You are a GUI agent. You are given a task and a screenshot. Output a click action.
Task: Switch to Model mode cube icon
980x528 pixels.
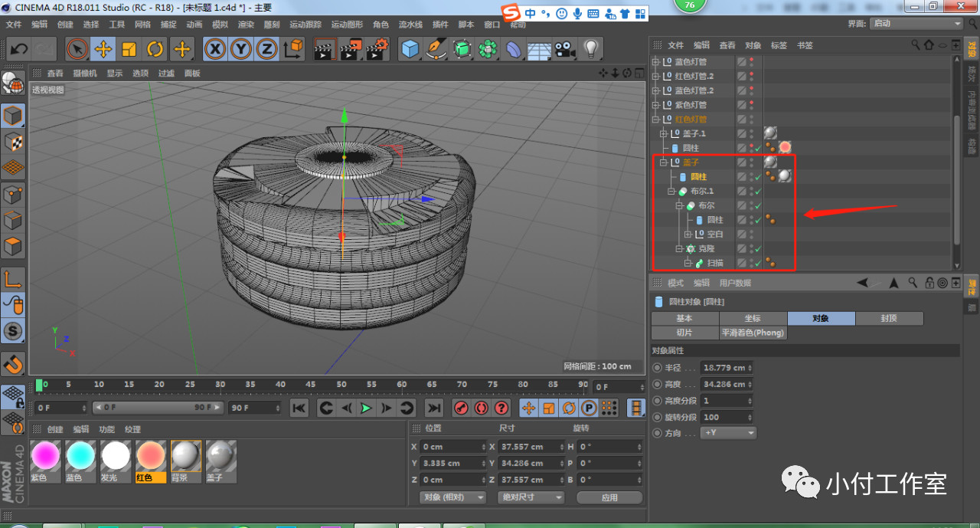pyautogui.click(x=13, y=116)
